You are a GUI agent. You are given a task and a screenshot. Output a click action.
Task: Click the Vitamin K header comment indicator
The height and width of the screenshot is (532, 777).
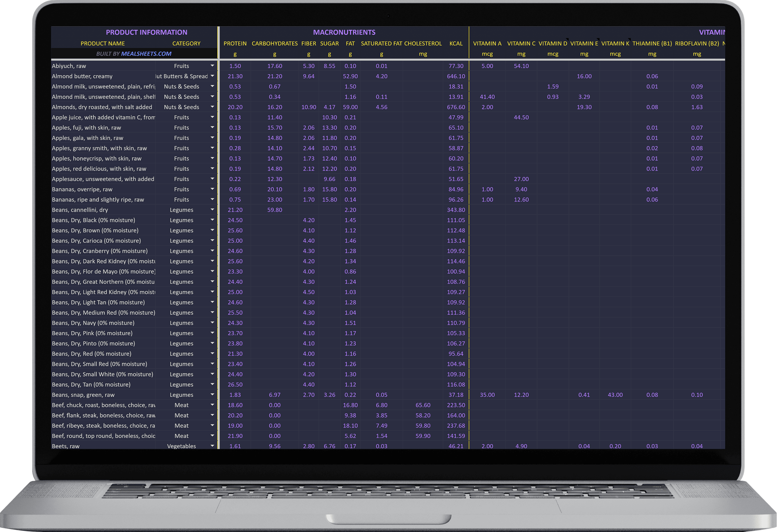pos(629,39)
